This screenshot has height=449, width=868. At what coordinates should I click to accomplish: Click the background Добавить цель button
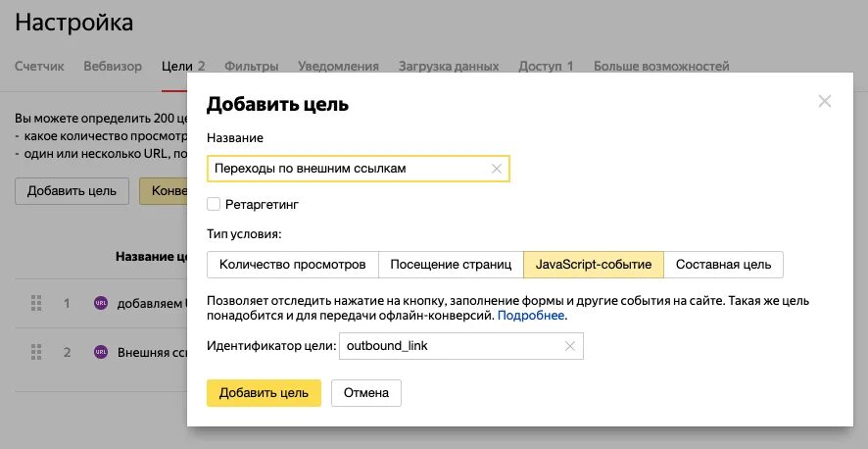72,191
